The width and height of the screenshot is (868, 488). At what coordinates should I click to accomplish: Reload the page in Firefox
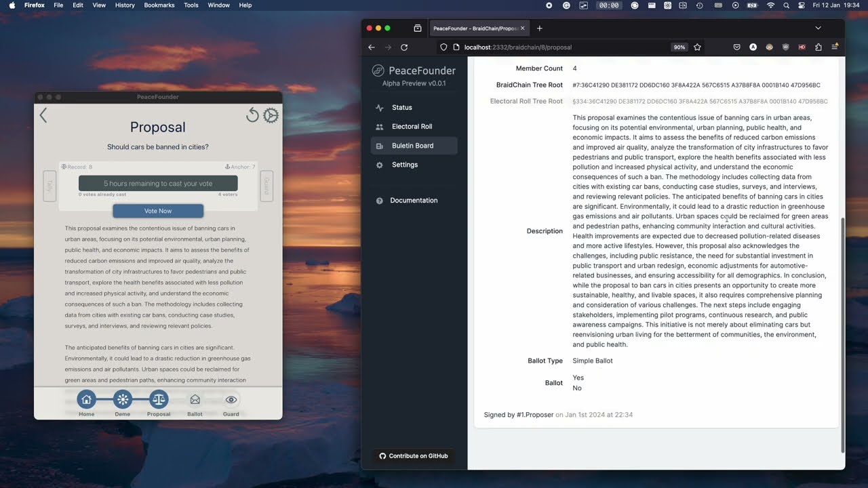[x=404, y=47]
